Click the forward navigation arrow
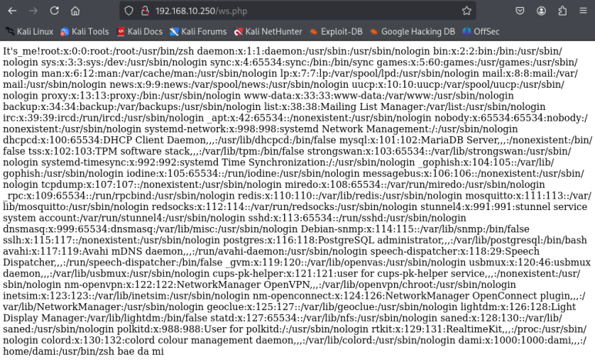Viewport: 595px width, 364px height. [x=33, y=11]
